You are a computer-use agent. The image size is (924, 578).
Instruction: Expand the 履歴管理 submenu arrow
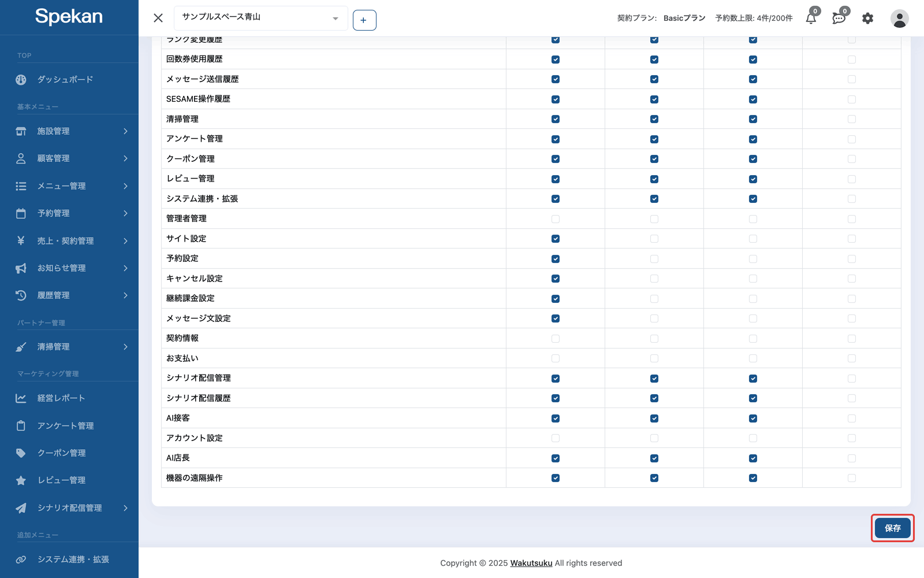[125, 295]
